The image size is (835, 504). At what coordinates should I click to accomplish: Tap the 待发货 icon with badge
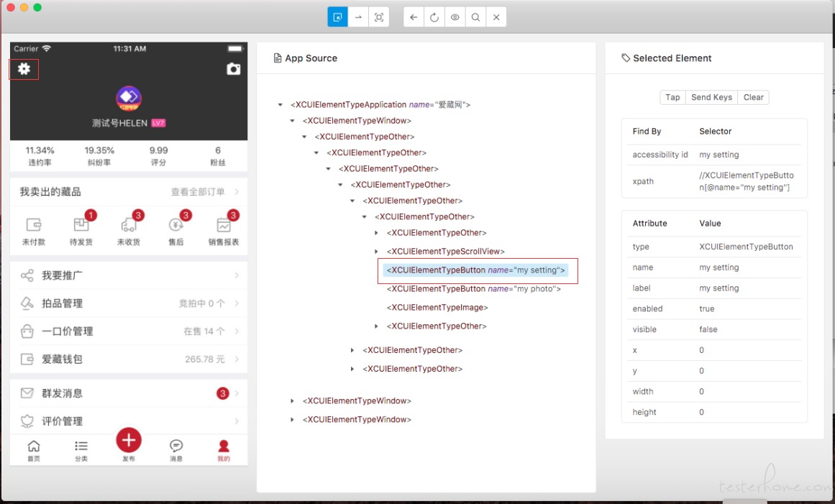[x=81, y=224]
